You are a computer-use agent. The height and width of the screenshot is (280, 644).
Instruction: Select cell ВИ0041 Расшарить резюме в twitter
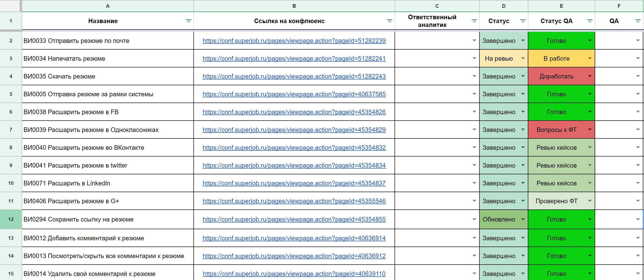click(x=108, y=165)
